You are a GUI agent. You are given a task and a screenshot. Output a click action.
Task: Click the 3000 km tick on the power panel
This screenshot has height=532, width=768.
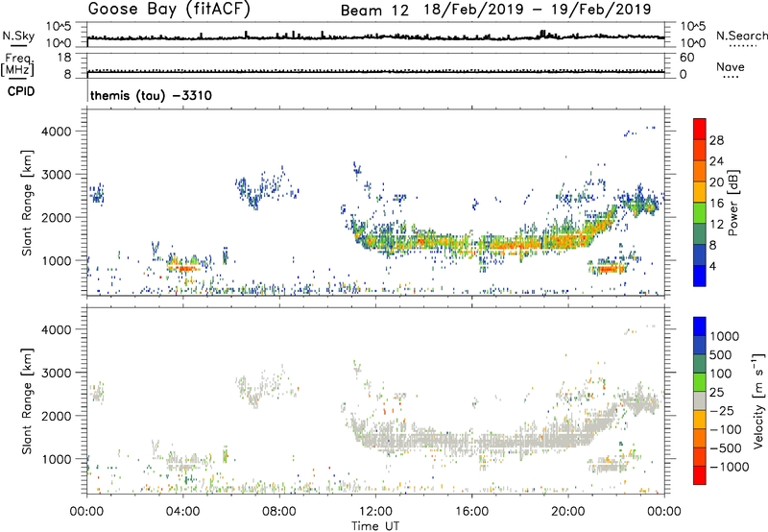pyautogui.click(x=57, y=175)
